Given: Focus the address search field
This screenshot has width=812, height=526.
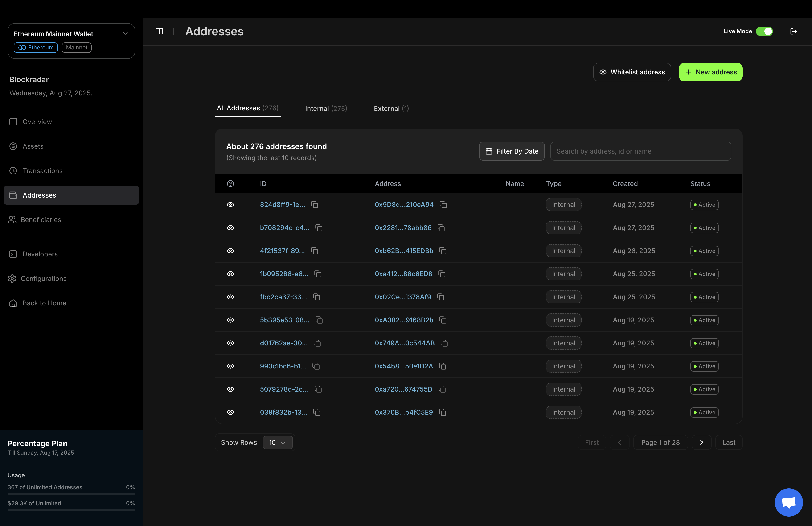Looking at the screenshot, I should (640, 151).
